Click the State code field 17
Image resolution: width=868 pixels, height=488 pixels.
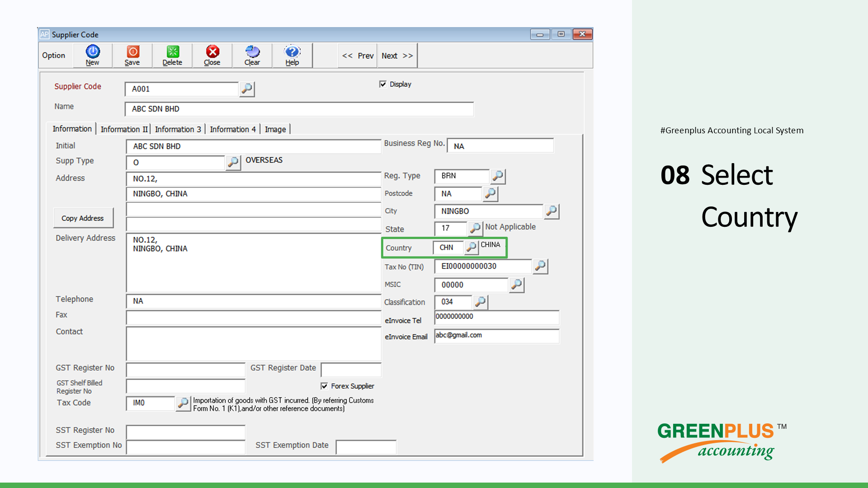[451, 228]
